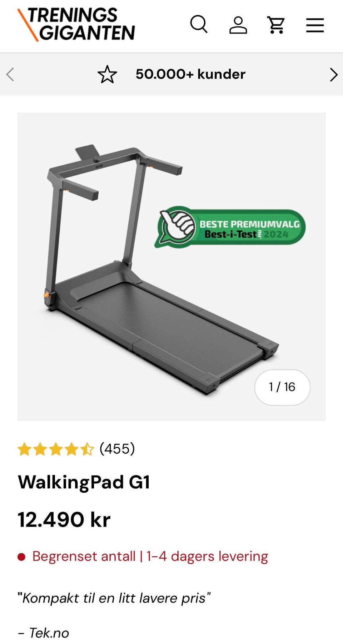This screenshot has width=343, height=644.
Task: Click the Kompakt til en litt lavere pris quote
Action: coord(114,598)
